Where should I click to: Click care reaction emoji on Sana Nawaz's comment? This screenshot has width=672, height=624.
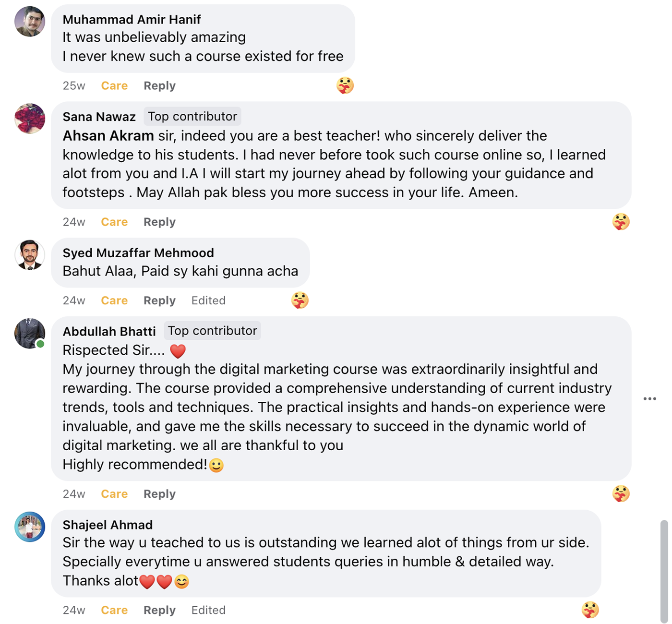tap(621, 222)
